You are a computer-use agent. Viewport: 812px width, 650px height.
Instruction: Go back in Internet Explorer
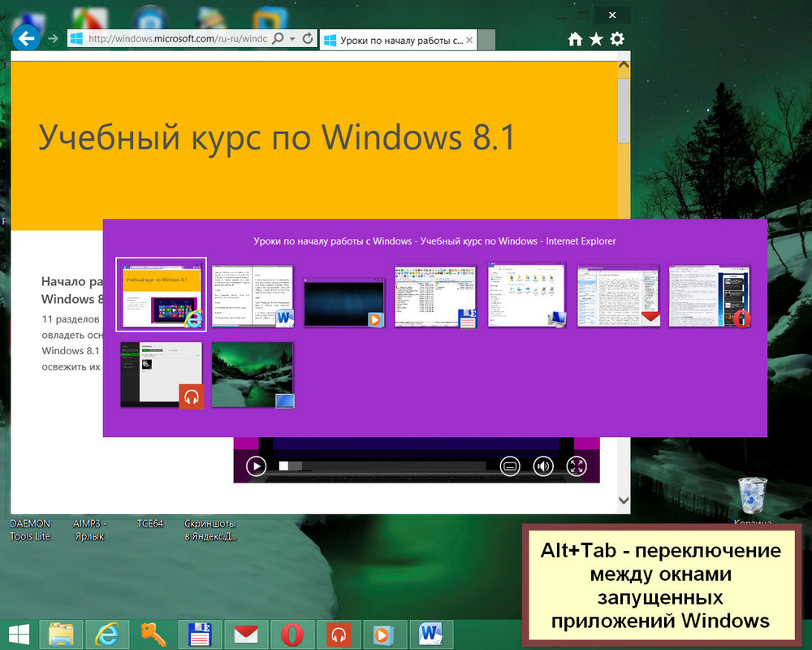[x=26, y=38]
